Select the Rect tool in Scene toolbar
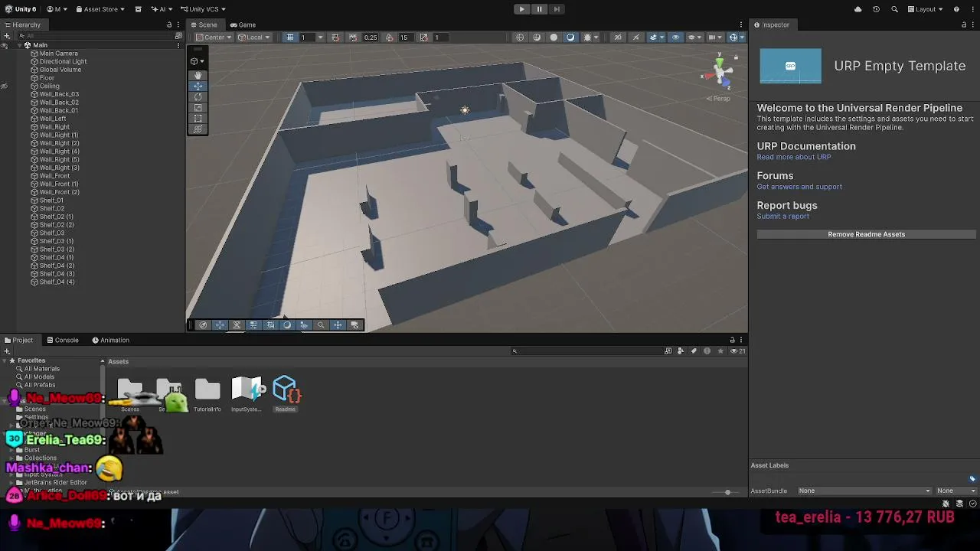 (198, 118)
